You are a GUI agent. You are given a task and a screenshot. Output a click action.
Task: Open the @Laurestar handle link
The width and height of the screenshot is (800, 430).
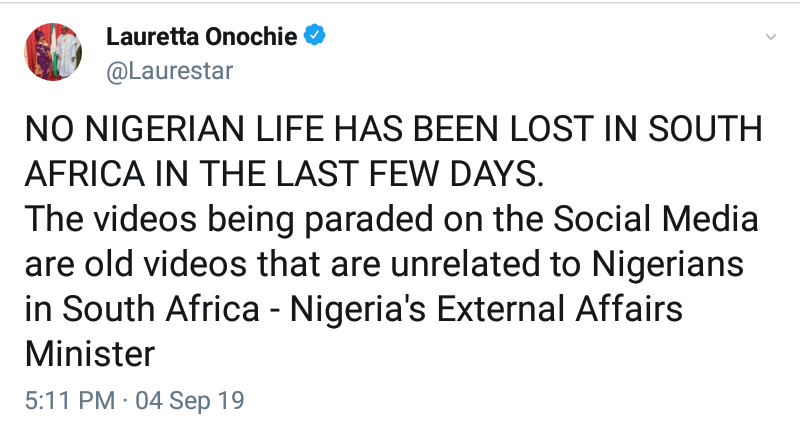pos(168,71)
